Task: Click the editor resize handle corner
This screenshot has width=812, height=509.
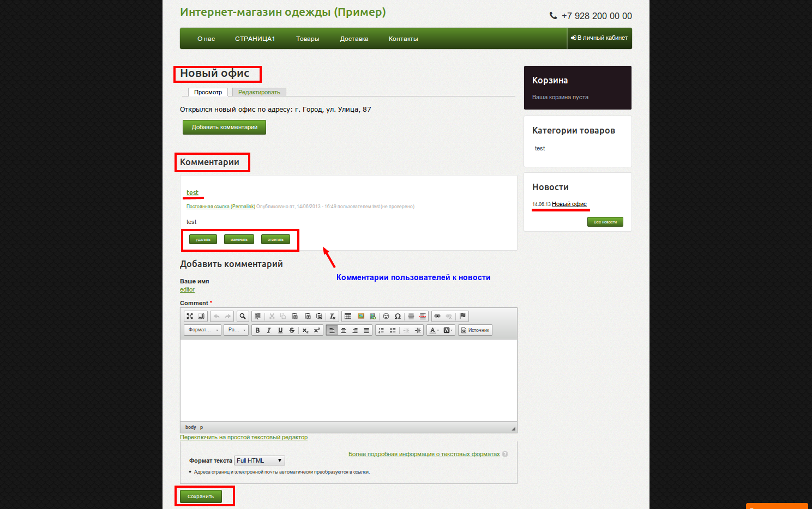Action: 513,428
